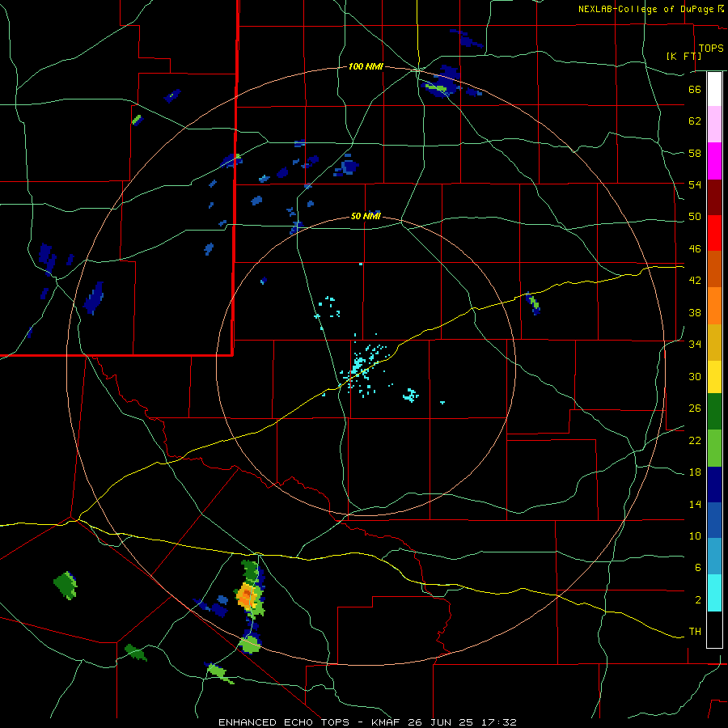The image size is (728, 728).
Task: Click the '2' legend value
Action: (697, 600)
